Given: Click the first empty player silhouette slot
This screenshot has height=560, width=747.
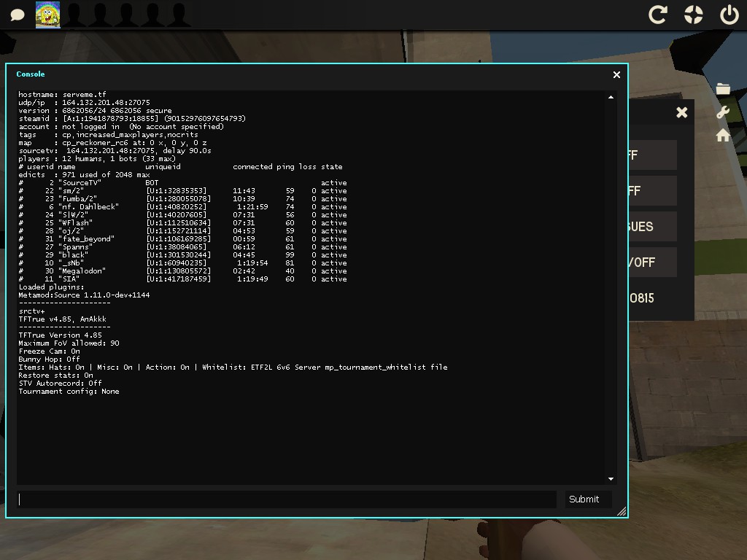Looking at the screenshot, I should [74, 15].
